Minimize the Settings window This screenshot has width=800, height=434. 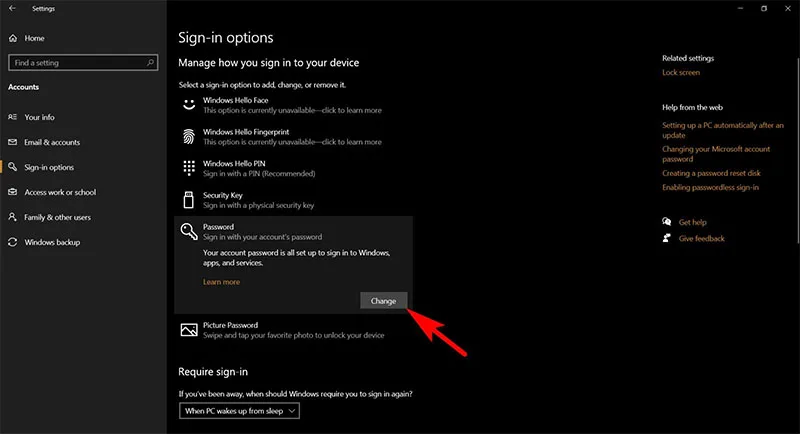pos(740,8)
